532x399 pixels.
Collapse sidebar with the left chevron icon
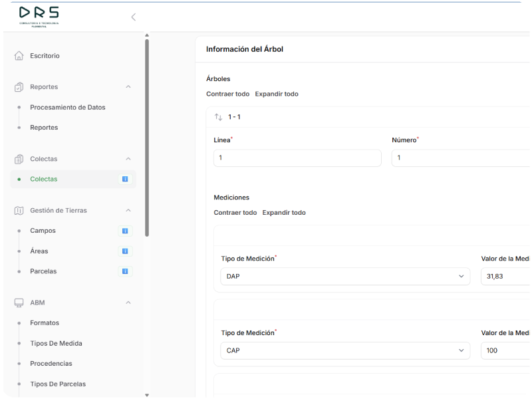133,17
